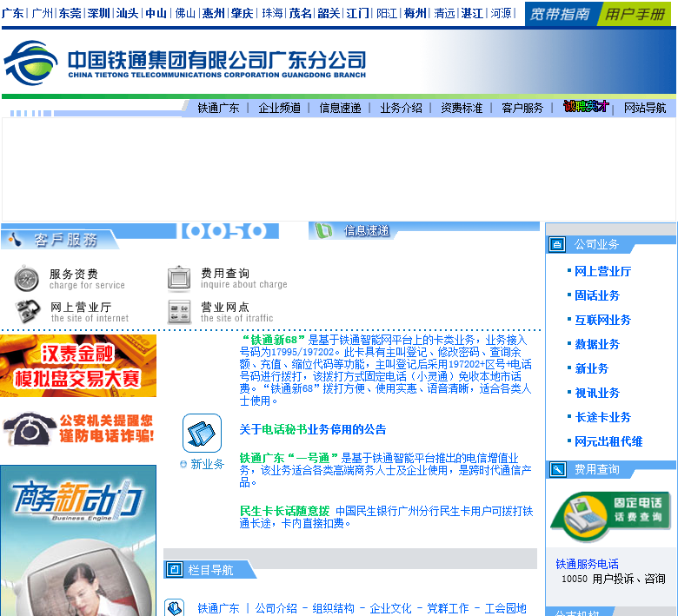
Task: Go to the 茂名 city link
Action: [301, 13]
